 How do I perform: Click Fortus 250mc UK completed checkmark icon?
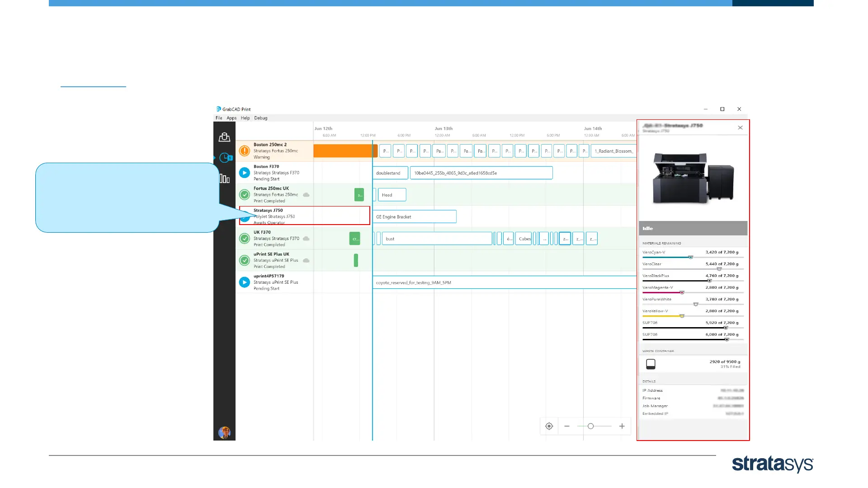[245, 195]
